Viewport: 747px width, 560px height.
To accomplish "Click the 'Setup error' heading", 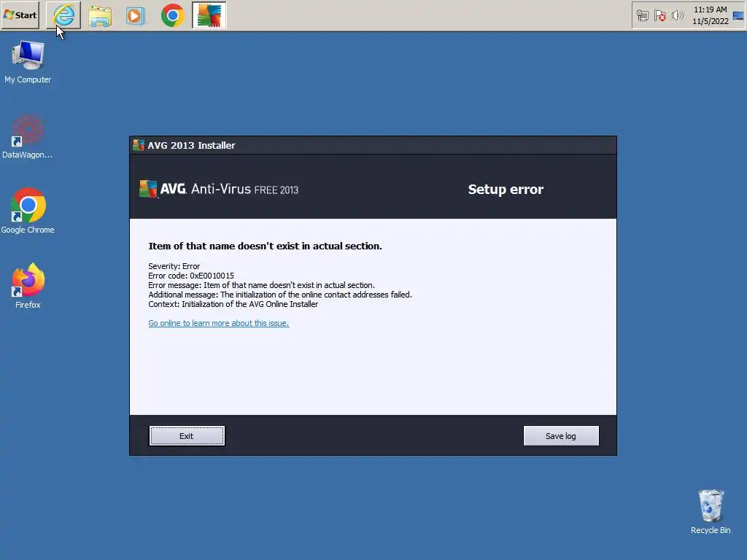I will pos(506,190).
